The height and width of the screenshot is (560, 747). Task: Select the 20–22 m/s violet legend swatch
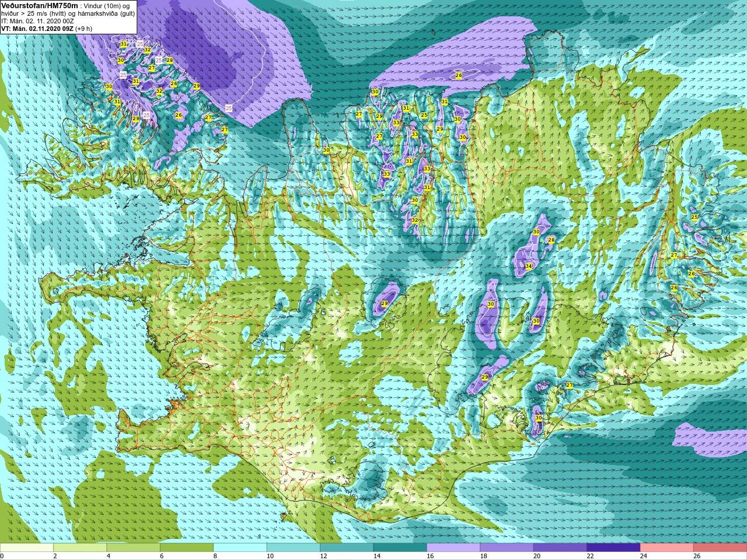click(560, 548)
